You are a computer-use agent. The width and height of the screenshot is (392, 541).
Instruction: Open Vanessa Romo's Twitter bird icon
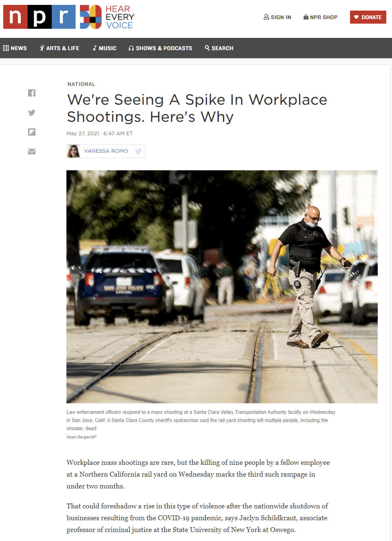tap(138, 151)
